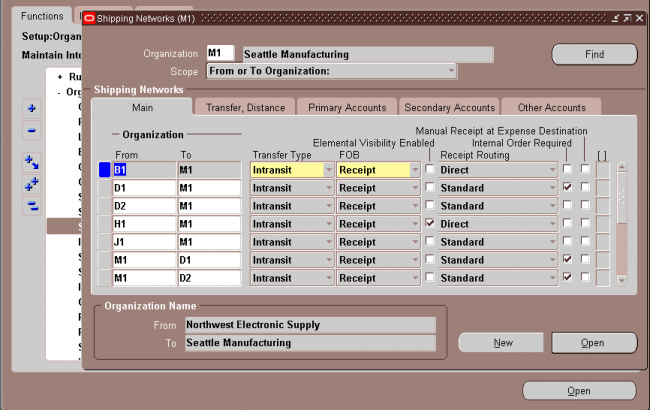Image resolution: width=650 pixels, height=410 pixels.
Task: Switch to the Transfer, Distance tab
Action: (x=245, y=107)
